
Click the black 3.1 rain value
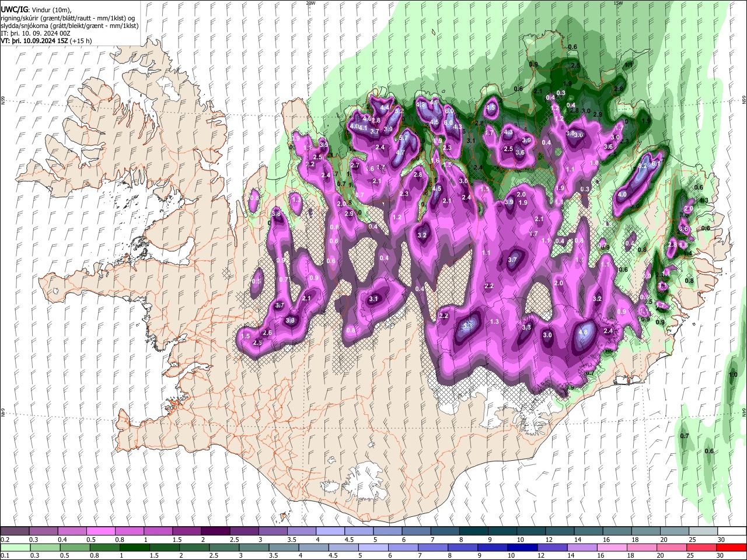[x=470, y=141]
